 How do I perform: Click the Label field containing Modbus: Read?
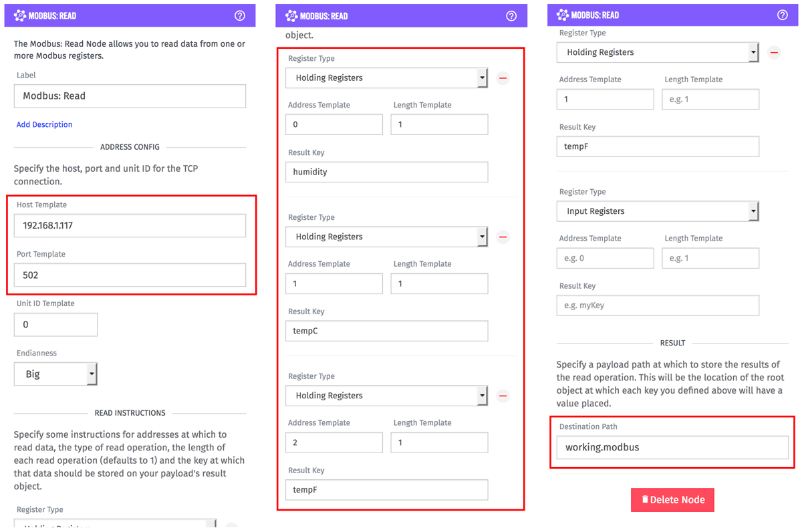130,96
